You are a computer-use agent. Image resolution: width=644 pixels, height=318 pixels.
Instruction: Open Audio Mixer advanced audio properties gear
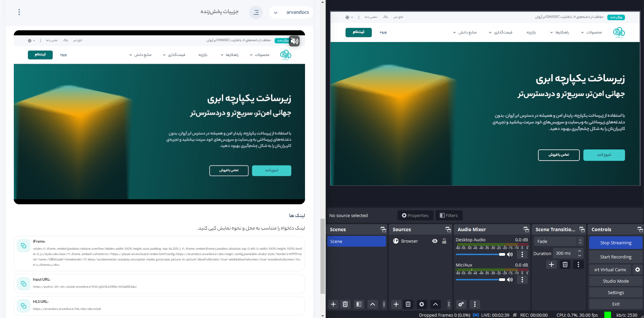[x=461, y=304]
